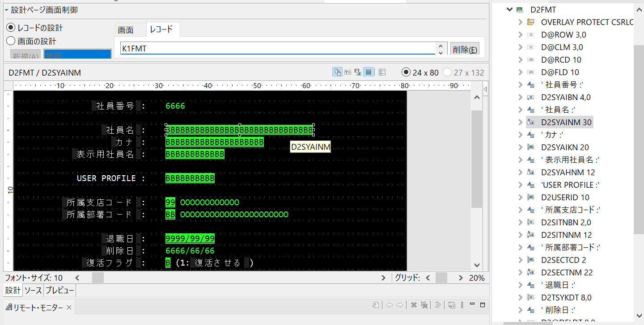Image resolution: width=644 pixels, height=325 pixels.
Task: Increase the font size with the right arrow
Action: point(383,278)
